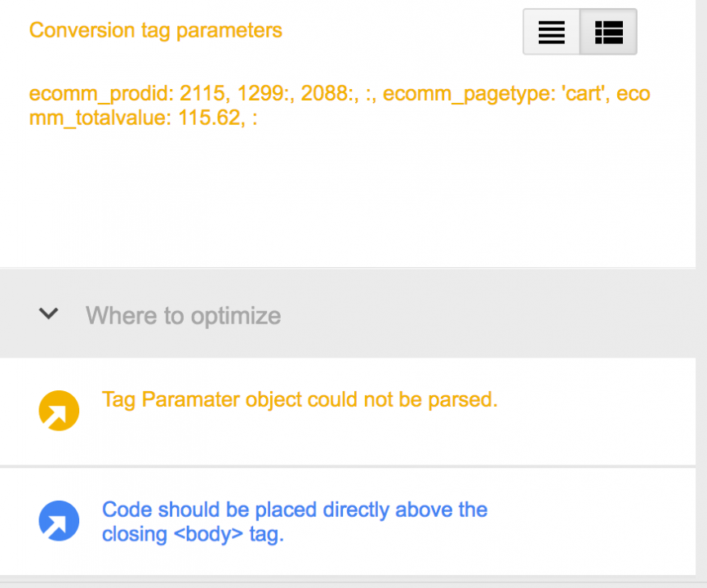The height and width of the screenshot is (588, 707).
Task: Open 'Tag Paramater object could not be parsed'
Action: pyautogui.click(x=300, y=399)
